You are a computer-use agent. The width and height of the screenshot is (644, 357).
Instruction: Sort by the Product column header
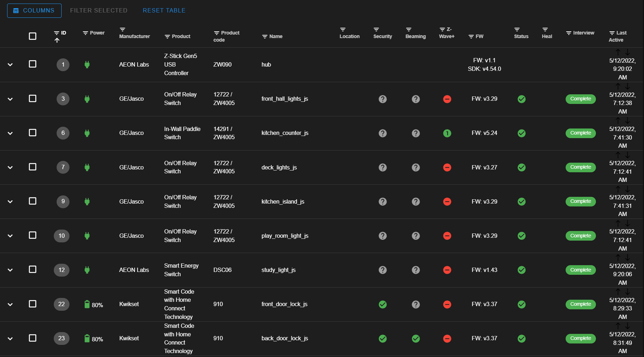[181, 36]
